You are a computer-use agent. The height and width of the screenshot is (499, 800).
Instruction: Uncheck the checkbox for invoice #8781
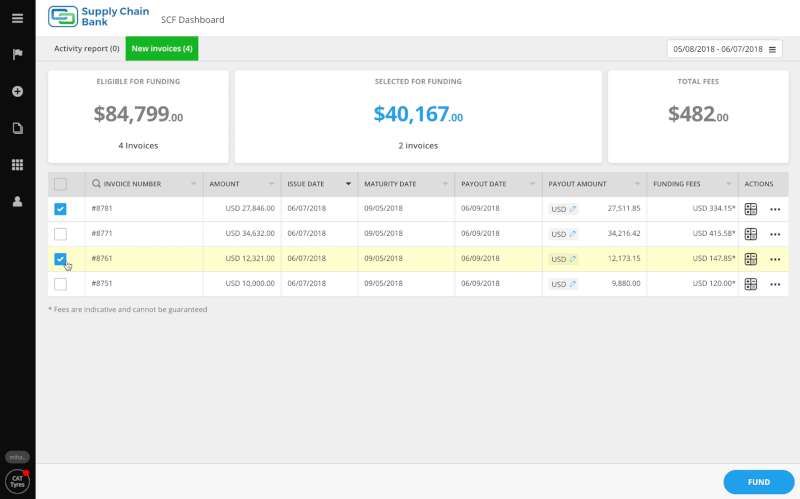(x=60, y=209)
